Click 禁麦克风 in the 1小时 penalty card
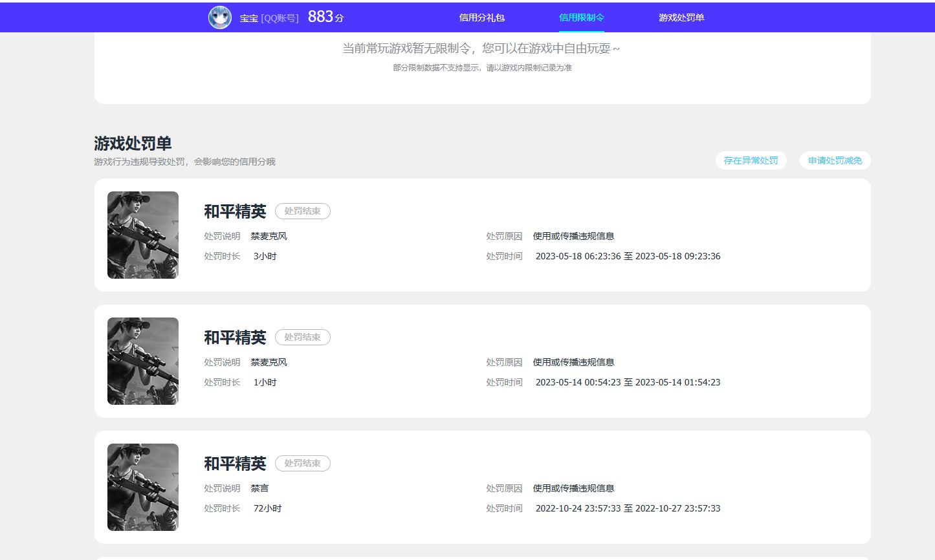Screen dimensions: 935x560 coord(269,362)
